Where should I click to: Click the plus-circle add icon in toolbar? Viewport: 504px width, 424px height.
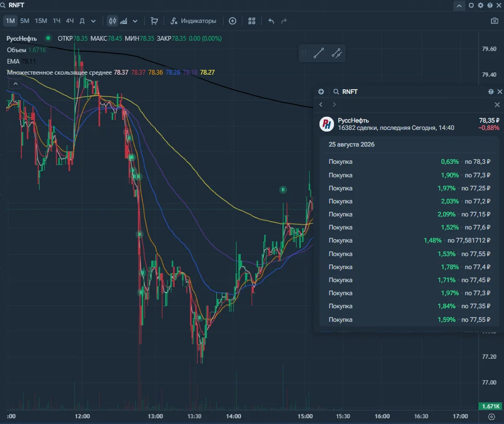coord(232,21)
